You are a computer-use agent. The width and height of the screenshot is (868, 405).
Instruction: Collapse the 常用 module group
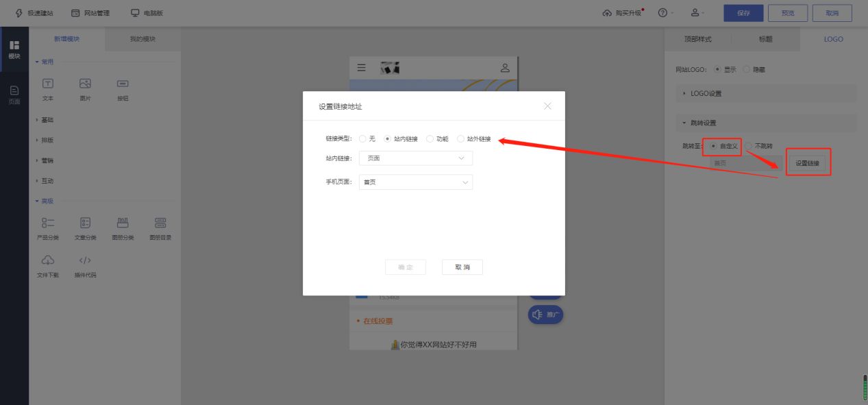point(45,62)
